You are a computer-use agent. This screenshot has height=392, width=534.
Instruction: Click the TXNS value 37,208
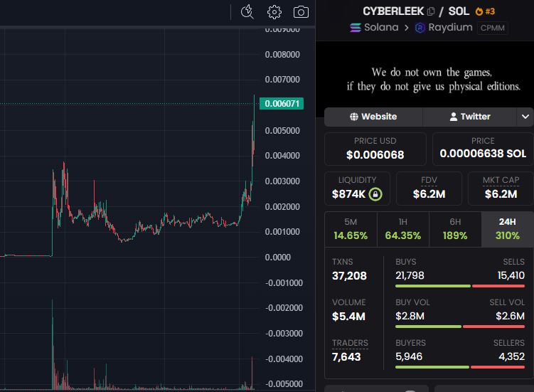pyautogui.click(x=349, y=276)
